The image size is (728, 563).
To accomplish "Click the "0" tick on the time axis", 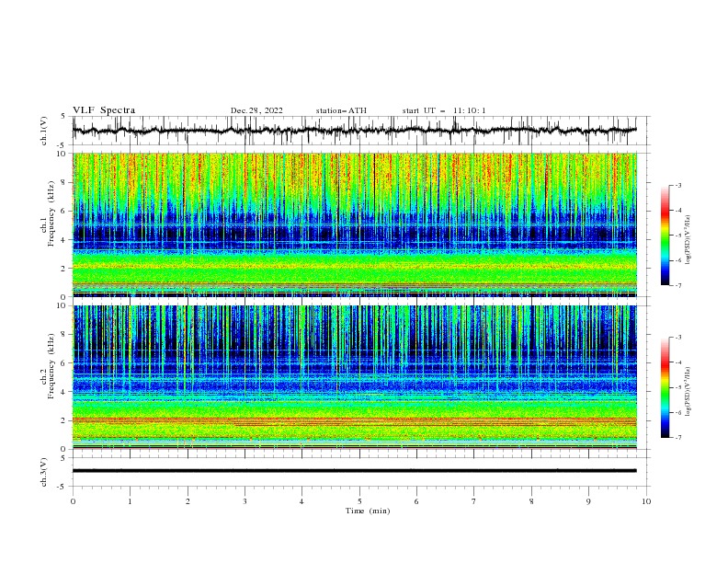I will 73,501.
